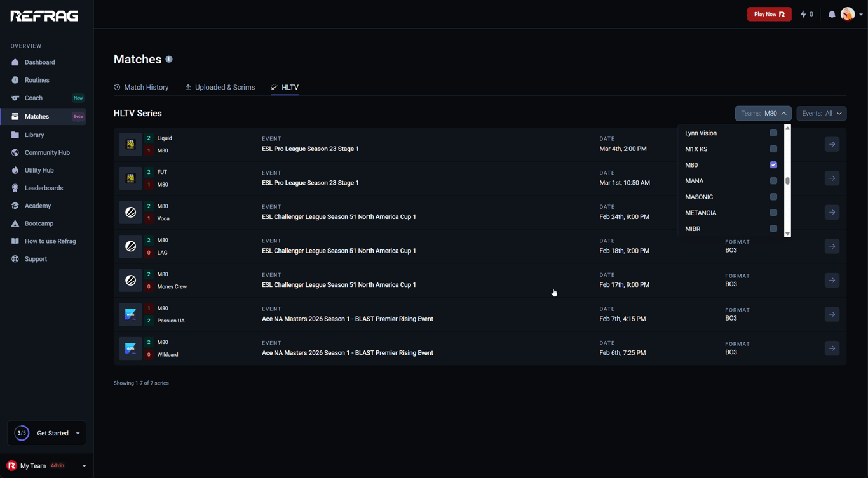This screenshot has height=478, width=868.
Task: Open Utility Hub from the sidebar
Action: [x=39, y=170]
